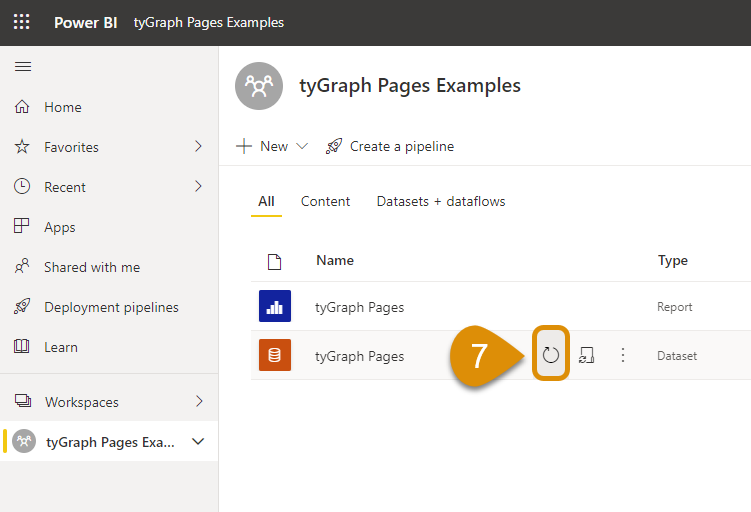Viewport: 751px width, 512px height.
Task: Expand the Recent flyout chevron
Action: (x=198, y=187)
